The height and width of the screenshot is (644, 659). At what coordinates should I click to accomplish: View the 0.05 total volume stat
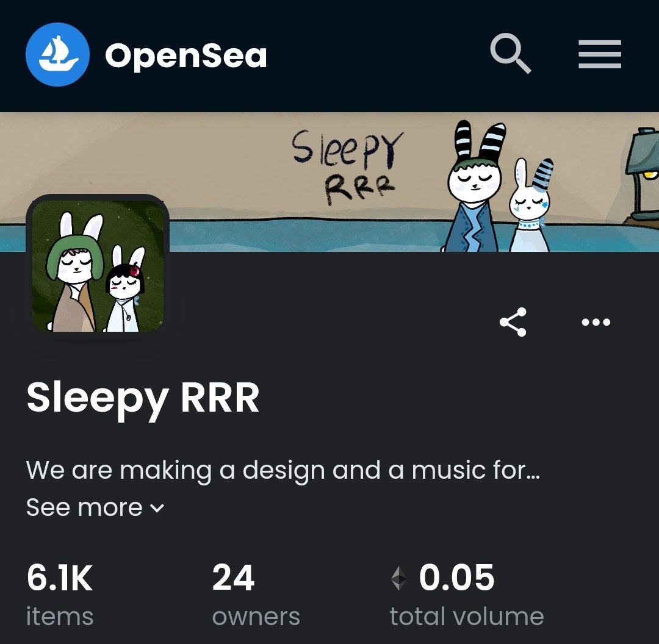467,595
